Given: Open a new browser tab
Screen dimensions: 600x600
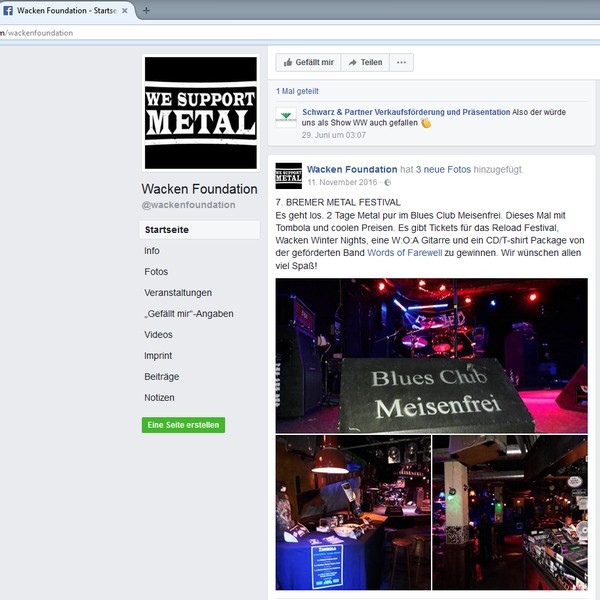Looking at the screenshot, I should point(146,11).
